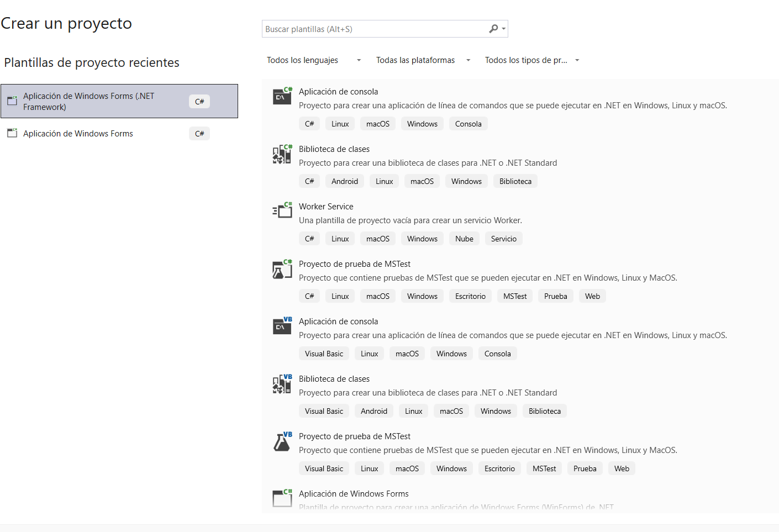This screenshot has width=779, height=532.
Task: Click the Nube tag under Worker Service
Action: coord(464,239)
